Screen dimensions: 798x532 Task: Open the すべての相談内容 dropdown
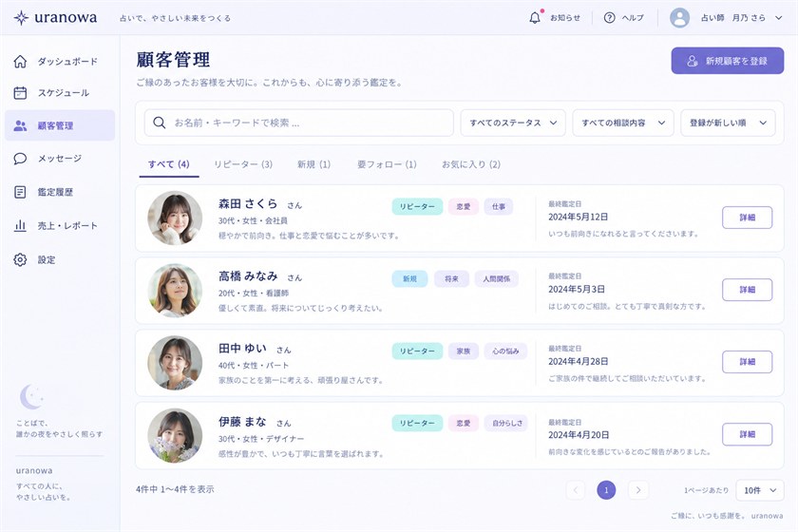[x=623, y=123]
